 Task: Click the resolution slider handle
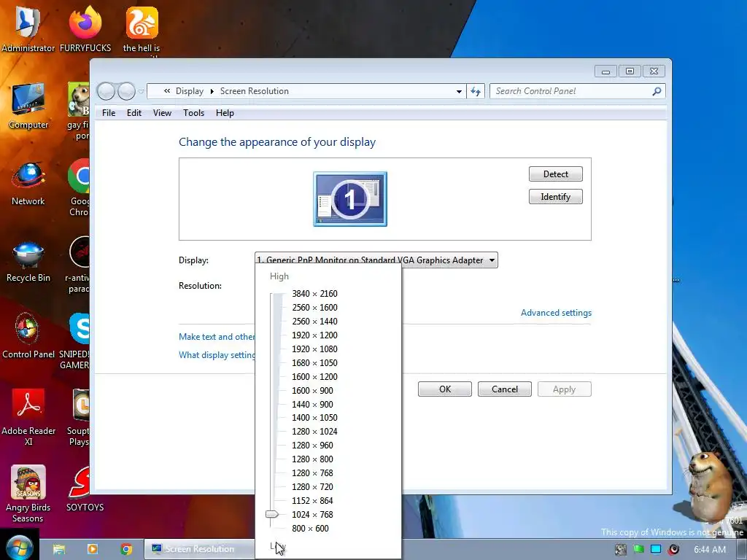272,514
